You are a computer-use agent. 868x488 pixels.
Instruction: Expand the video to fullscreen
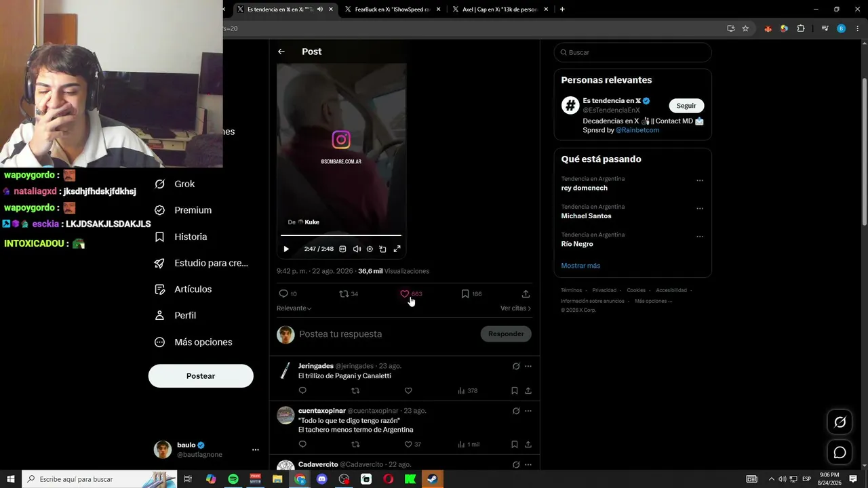pyautogui.click(x=397, y=249)
